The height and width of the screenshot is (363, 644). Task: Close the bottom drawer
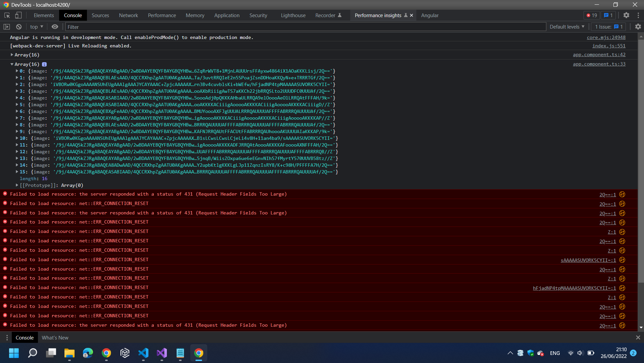[638, 337]
